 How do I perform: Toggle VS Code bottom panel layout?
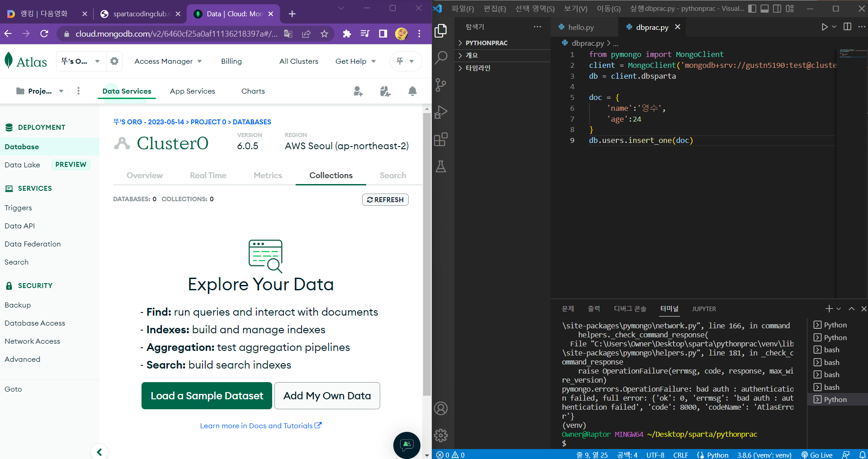coord(764,9)
